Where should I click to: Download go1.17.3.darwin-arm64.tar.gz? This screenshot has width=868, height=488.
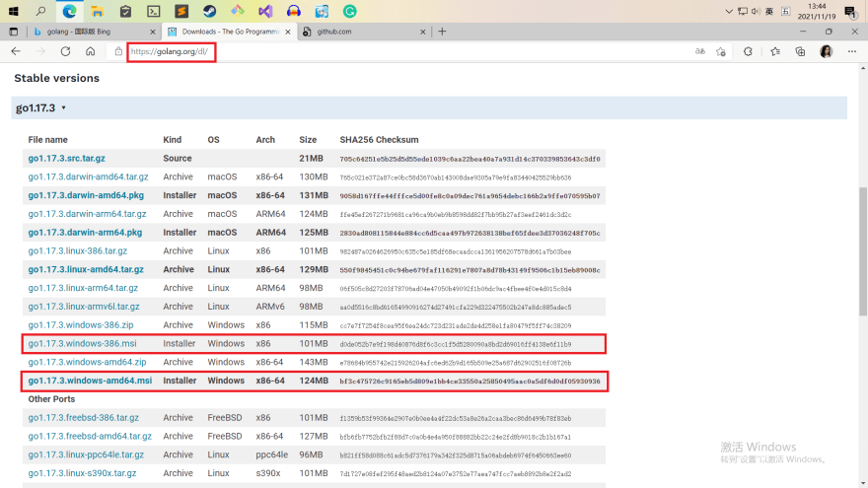pyautogui.click(x=87, y=214)
